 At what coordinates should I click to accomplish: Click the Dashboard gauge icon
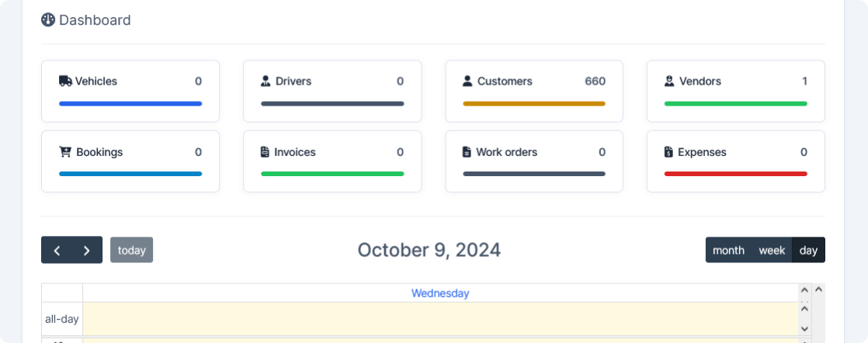(48, 20)
